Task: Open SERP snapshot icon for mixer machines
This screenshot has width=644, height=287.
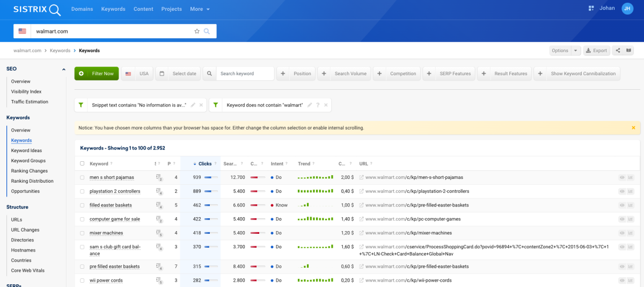Action: 159,233
